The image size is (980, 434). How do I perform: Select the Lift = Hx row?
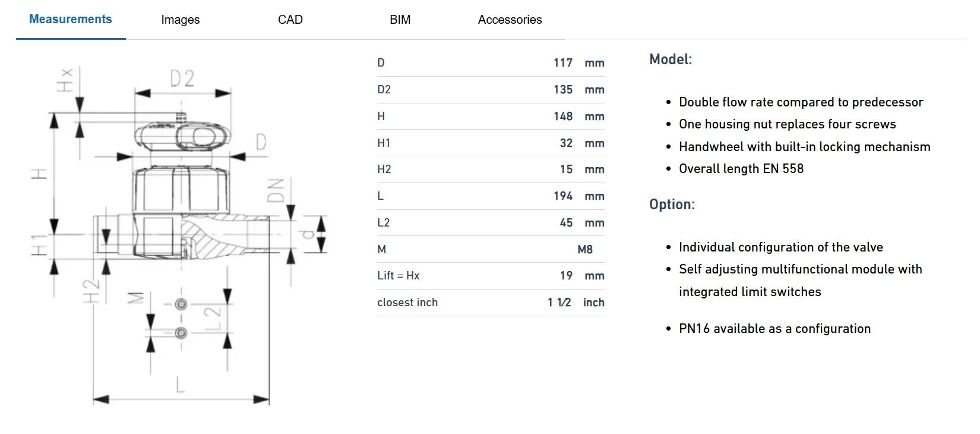coord(491,276)
